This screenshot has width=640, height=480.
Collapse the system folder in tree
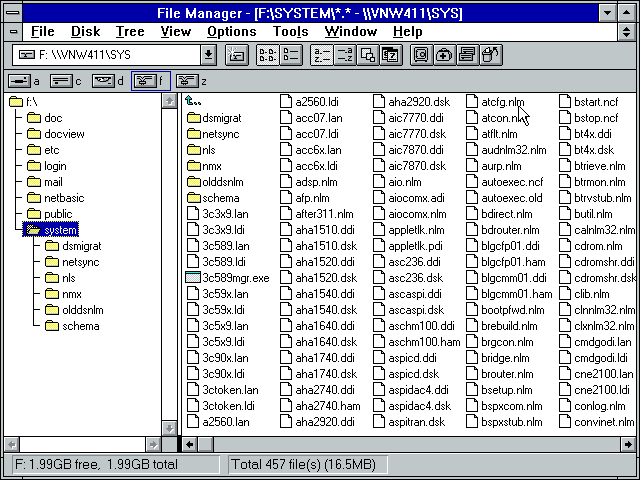click(50, 230)
